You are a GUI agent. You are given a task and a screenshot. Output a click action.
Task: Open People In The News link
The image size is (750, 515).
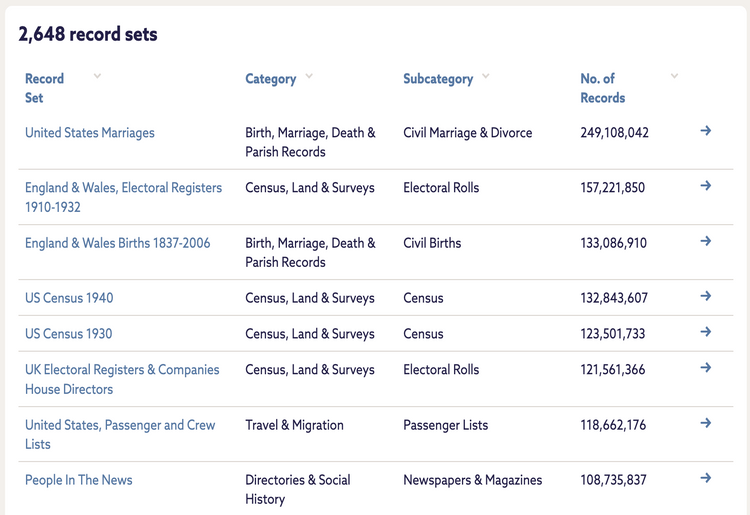[x=79, y=480]
